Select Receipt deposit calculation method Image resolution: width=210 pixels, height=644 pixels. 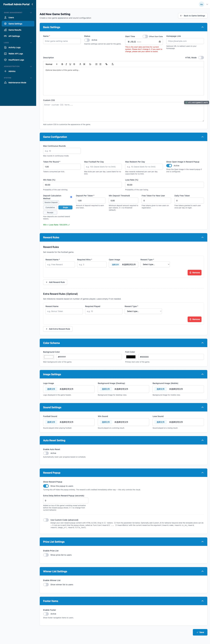pos(50,212)
